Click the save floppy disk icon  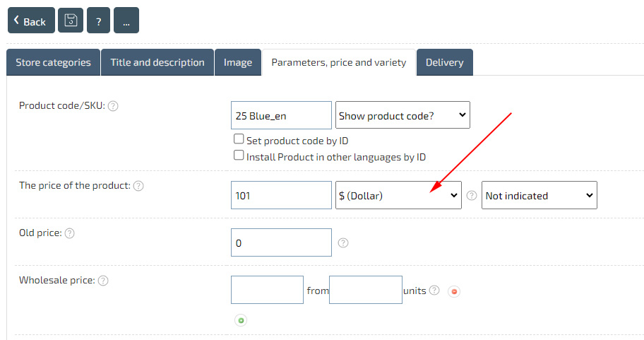(x=71, y=20)
